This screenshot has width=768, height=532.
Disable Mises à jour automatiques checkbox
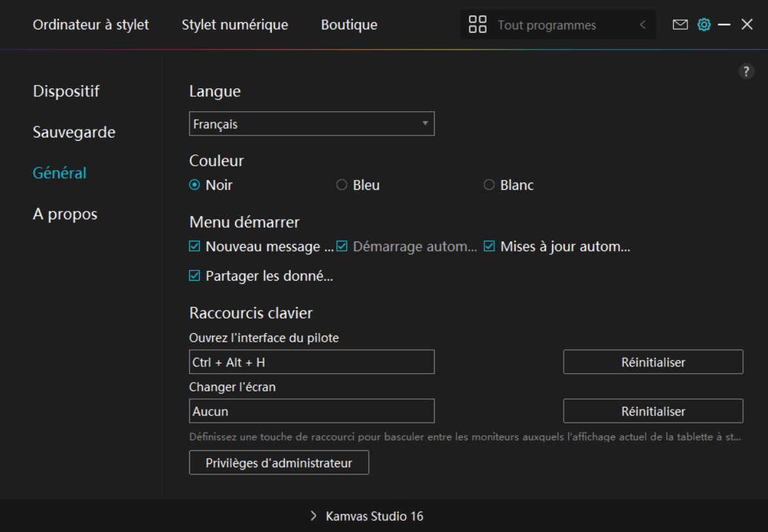[489, 247]
